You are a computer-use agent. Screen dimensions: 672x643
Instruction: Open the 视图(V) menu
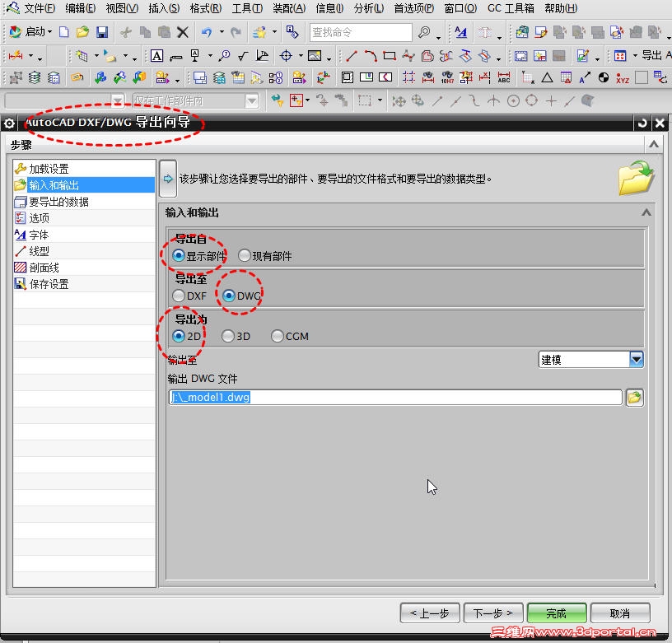122,8
